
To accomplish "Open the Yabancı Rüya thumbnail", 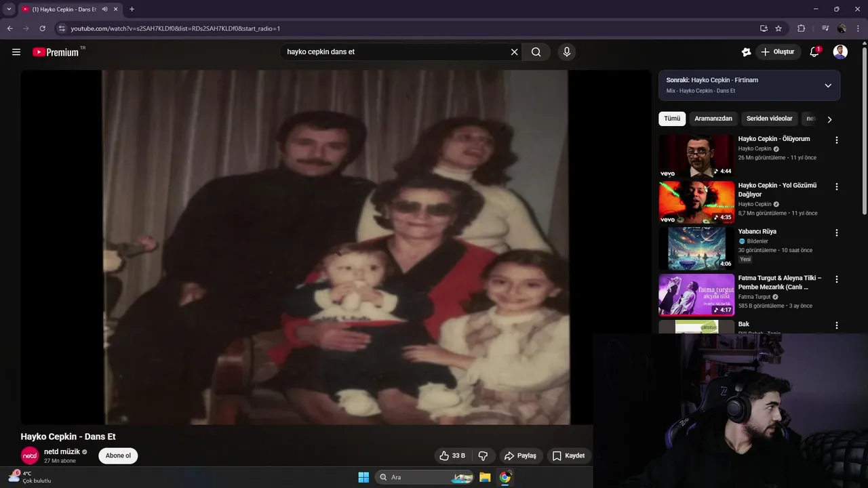I will pos(696,248).
